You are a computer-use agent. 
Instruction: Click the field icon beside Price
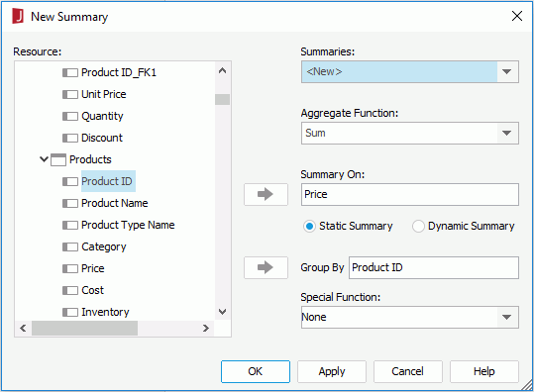pyautogui.click(x=70, y=268)
